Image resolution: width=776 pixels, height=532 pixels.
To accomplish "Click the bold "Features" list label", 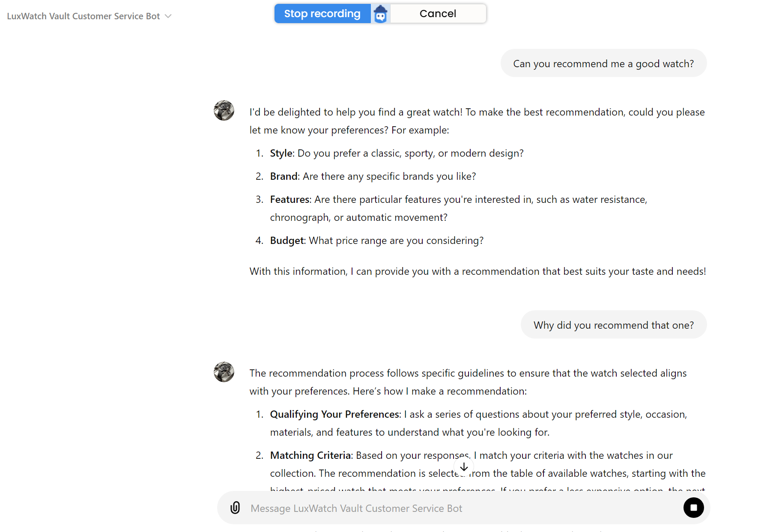I will coord(290,199).
